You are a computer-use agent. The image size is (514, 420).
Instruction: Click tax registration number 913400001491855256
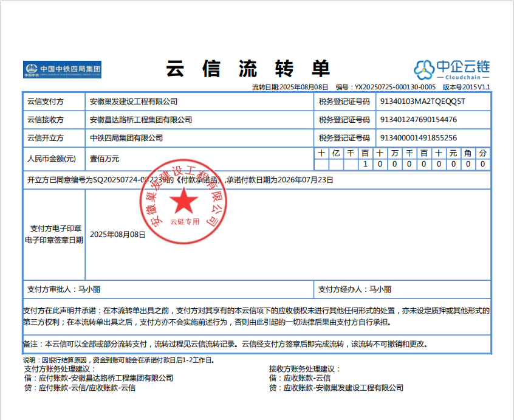click(x=418, y=138)
